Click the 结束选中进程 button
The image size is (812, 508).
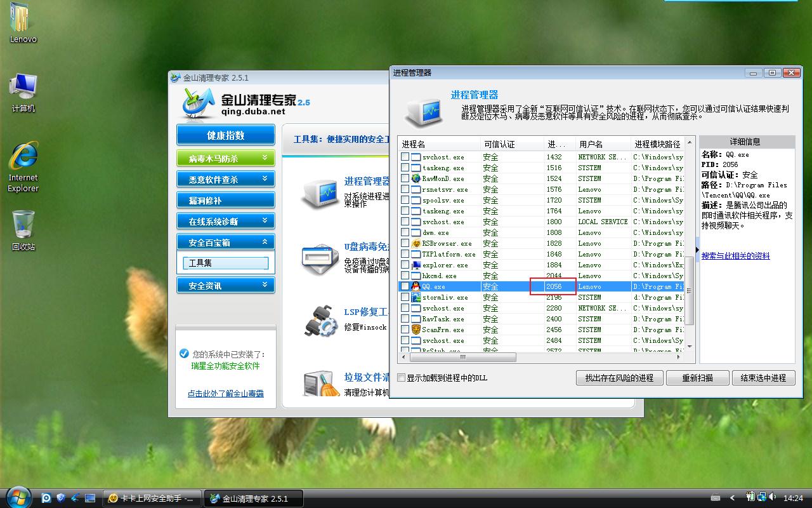tap(763, 378)
